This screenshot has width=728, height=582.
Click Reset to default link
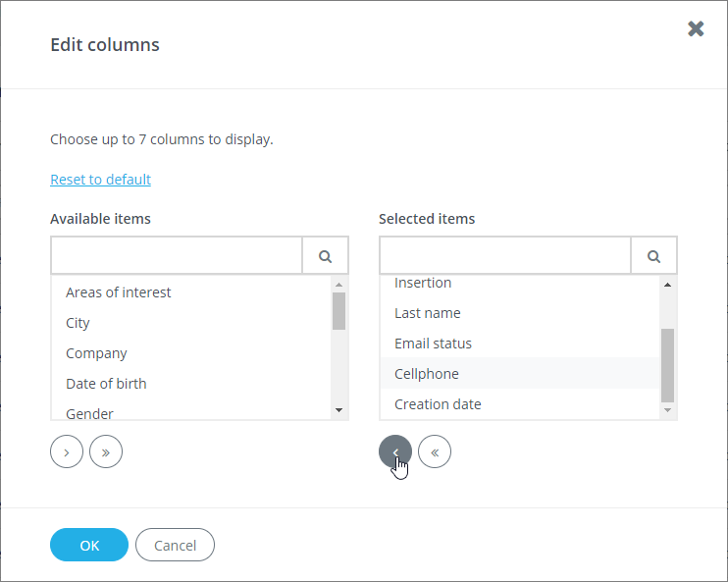point(100,180)
